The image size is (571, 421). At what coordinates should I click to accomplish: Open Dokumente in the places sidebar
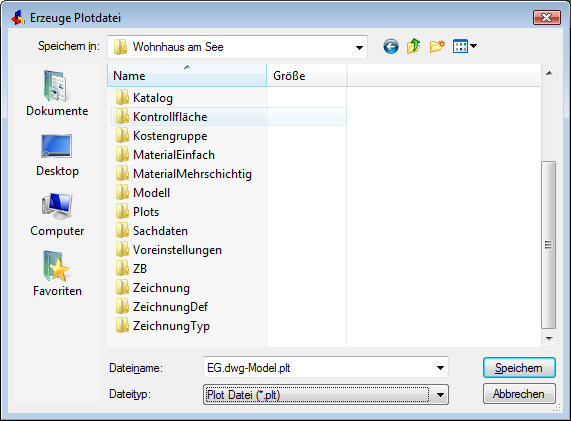pyautogui.click(x=57, y=93)
